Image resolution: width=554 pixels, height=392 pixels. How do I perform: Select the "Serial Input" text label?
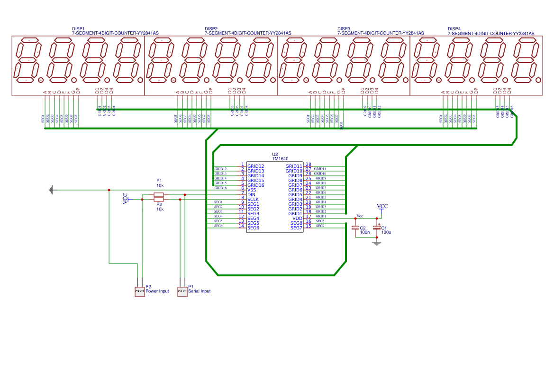pyautogui.click(x=199, y=291)
